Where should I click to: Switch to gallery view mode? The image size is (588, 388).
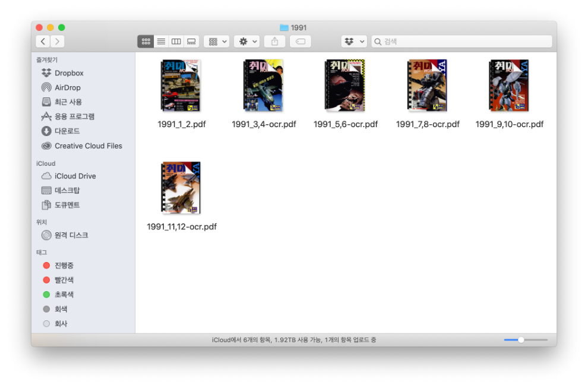191,42
